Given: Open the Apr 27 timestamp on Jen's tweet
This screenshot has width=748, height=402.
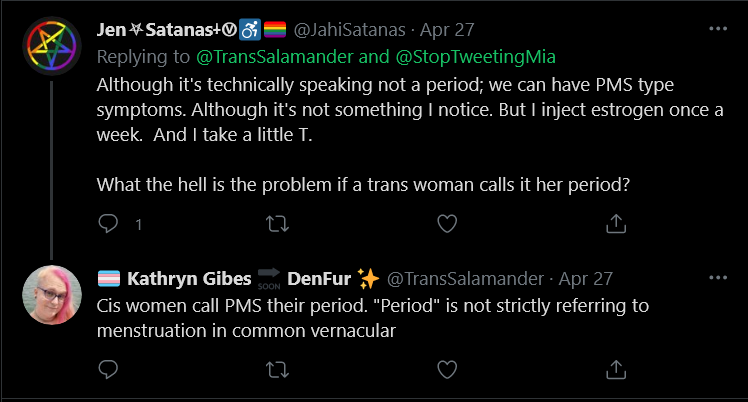Looking at the screenshot, I should 447,30.
